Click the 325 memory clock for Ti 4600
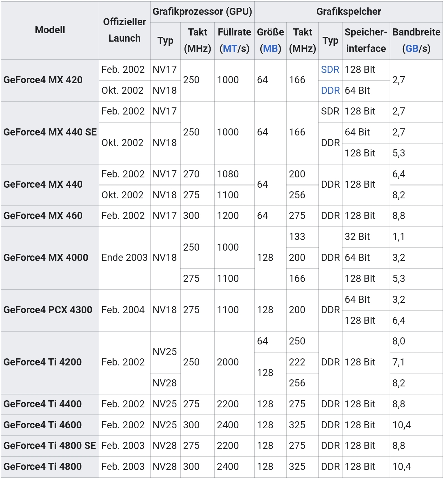Viewport: 448px width, 478px height. 302,425
